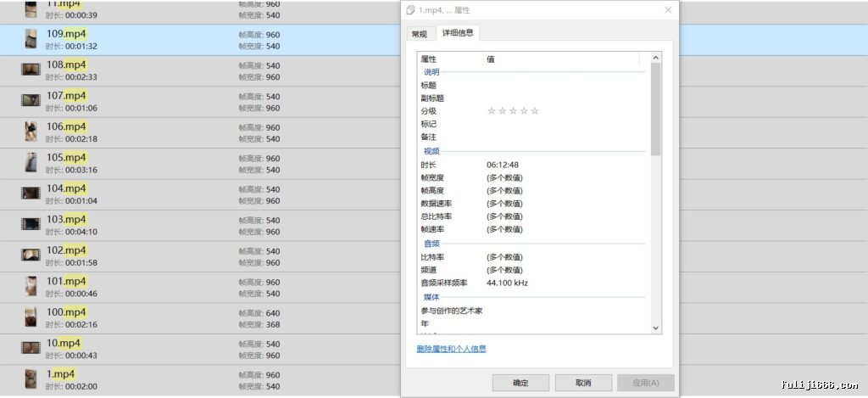Select the 帧宽度 property row
Screen dimensions: 868x398
[x=534, y=177]
